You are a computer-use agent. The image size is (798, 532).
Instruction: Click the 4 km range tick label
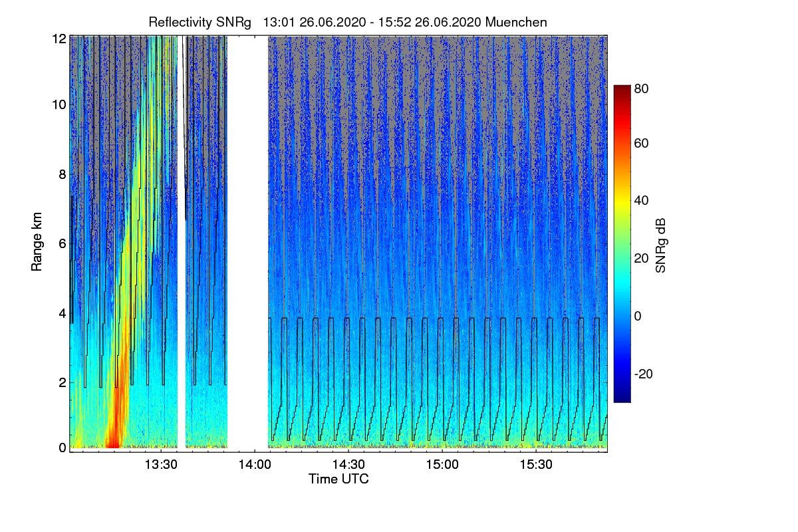62,313
